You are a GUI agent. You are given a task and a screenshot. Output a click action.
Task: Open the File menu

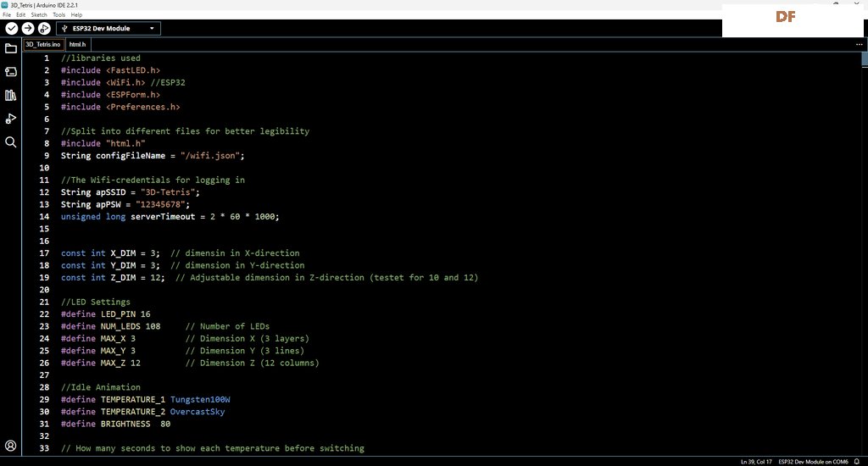7,15
